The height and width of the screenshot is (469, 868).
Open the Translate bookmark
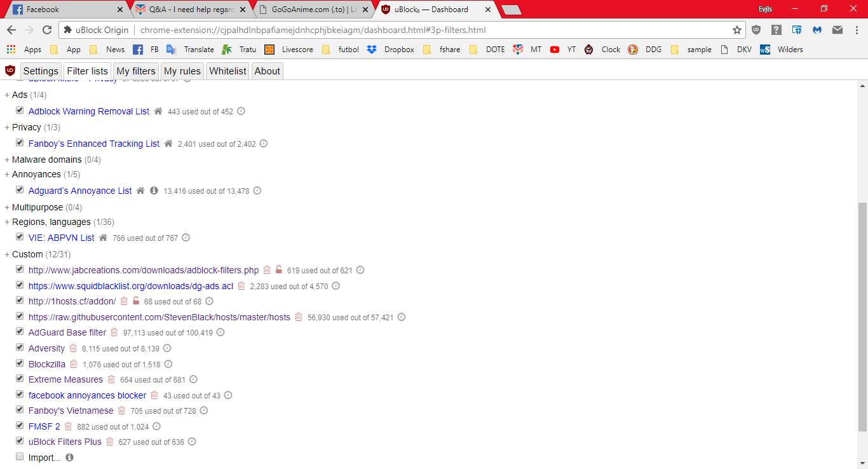(x=191, y=50)
